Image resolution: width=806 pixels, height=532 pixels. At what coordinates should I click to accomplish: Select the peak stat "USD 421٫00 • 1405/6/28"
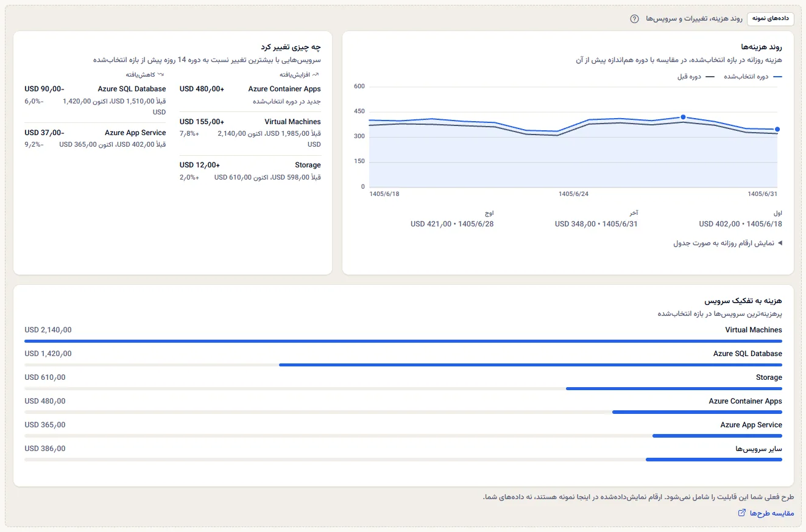pos(452,224)
